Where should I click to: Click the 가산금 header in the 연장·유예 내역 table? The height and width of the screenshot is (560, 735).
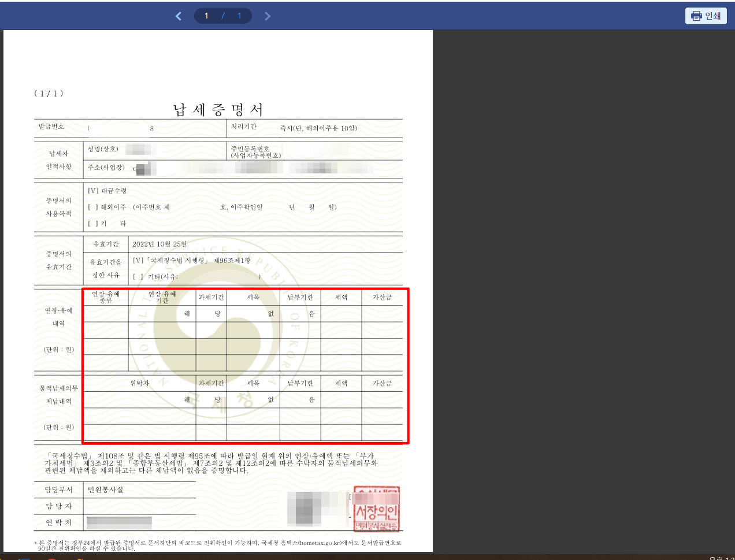point(382,297)
